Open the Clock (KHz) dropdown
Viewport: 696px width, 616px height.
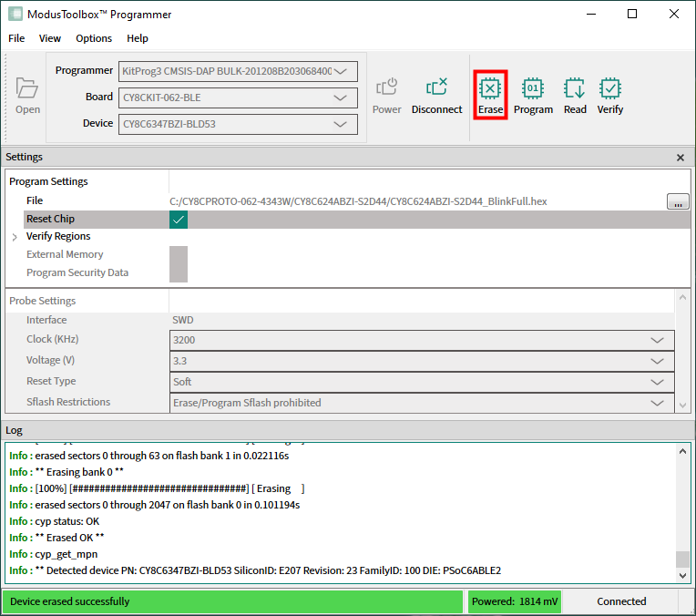[422, 340]
